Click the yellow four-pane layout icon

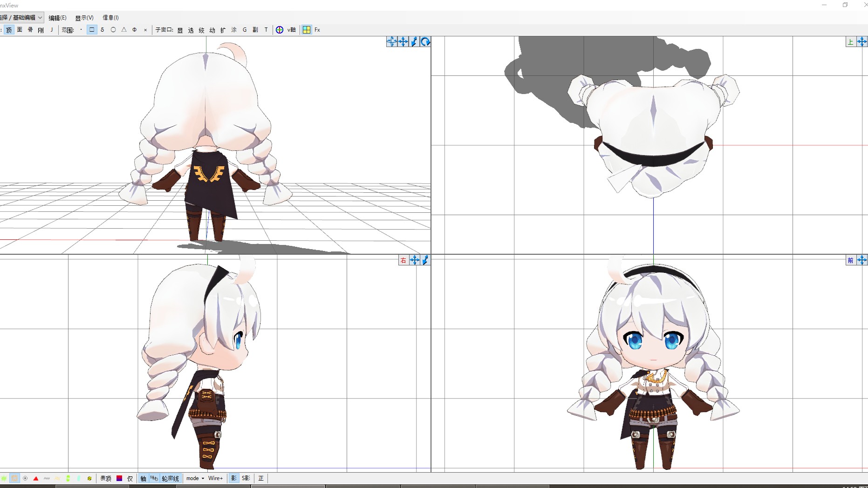pos(307,30)
